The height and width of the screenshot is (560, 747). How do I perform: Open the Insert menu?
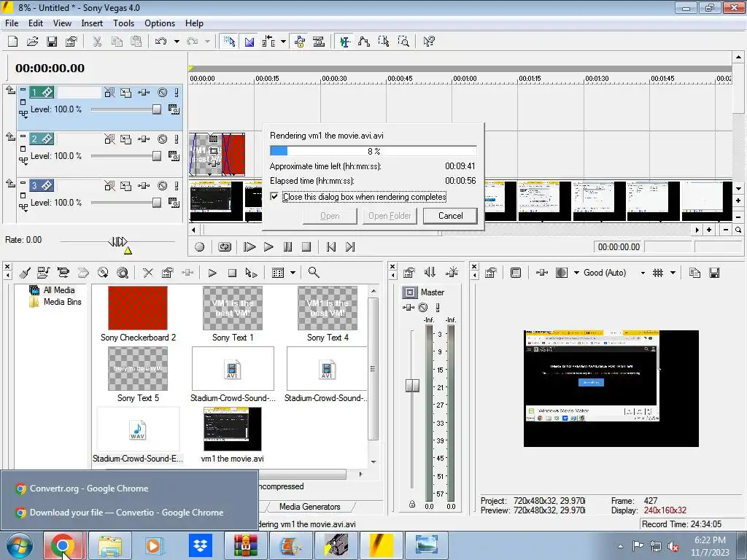[92, 23]
